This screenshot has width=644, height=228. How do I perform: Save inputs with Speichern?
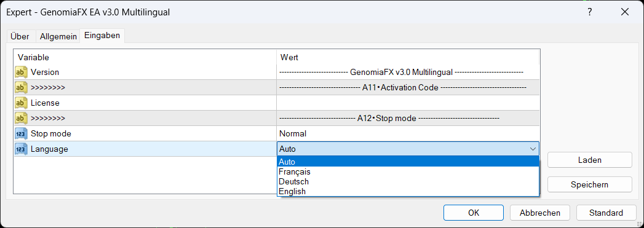pyautogui.click(x=589, y=184)
